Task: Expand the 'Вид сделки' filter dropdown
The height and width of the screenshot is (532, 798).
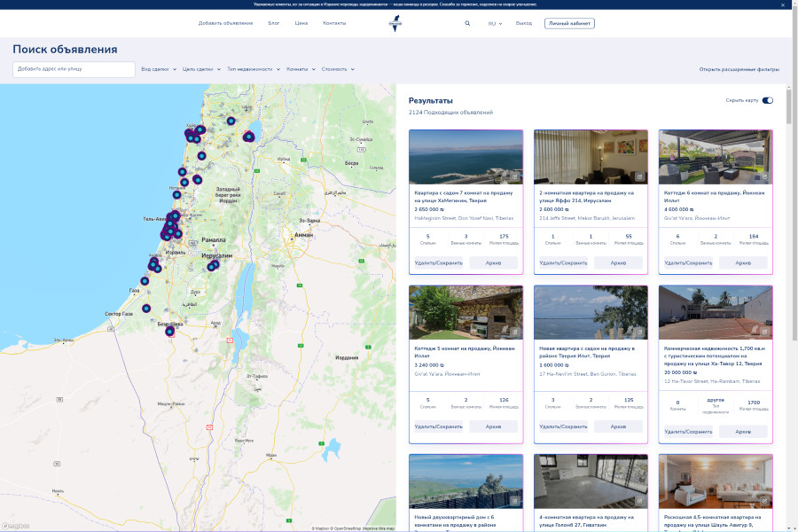Action: (x=159, y=68)
